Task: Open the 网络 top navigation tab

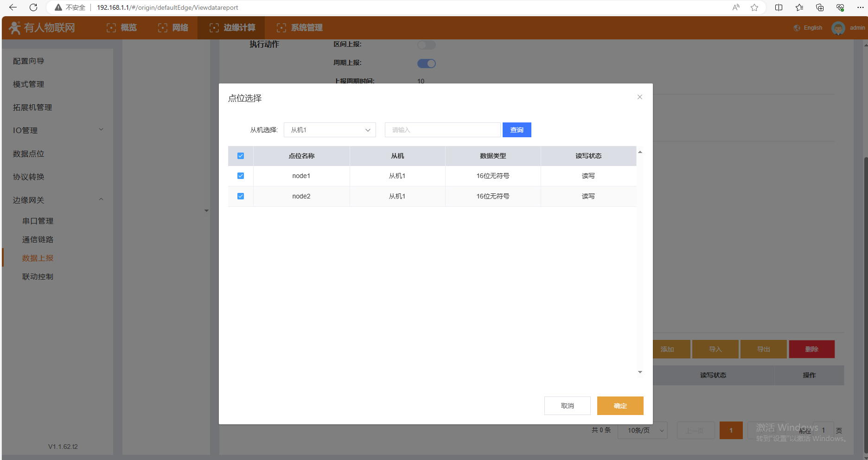Action: [x=173, y=28]
